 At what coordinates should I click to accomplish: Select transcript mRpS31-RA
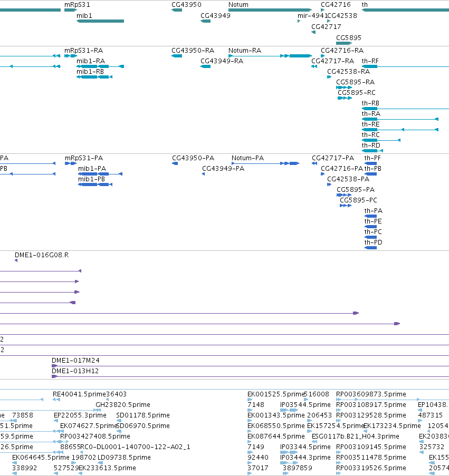(71, 56)
